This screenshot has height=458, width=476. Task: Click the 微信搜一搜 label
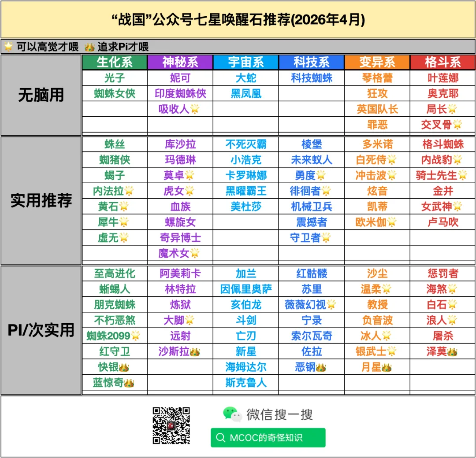[x=279, y=414]
